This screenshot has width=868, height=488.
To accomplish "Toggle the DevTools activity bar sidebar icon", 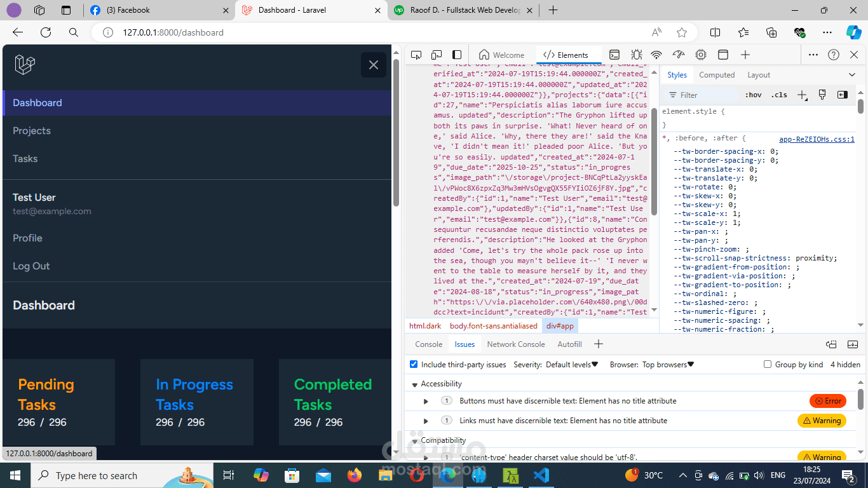I will click(457, 55).
